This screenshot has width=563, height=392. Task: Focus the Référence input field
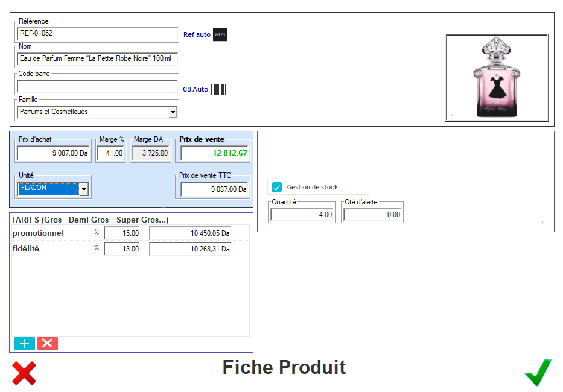tap(97, 34)
